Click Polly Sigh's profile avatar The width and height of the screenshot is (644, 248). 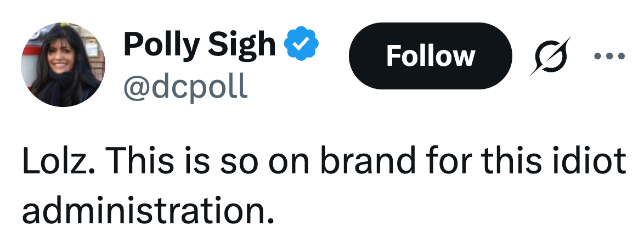(x=63, y=65)
